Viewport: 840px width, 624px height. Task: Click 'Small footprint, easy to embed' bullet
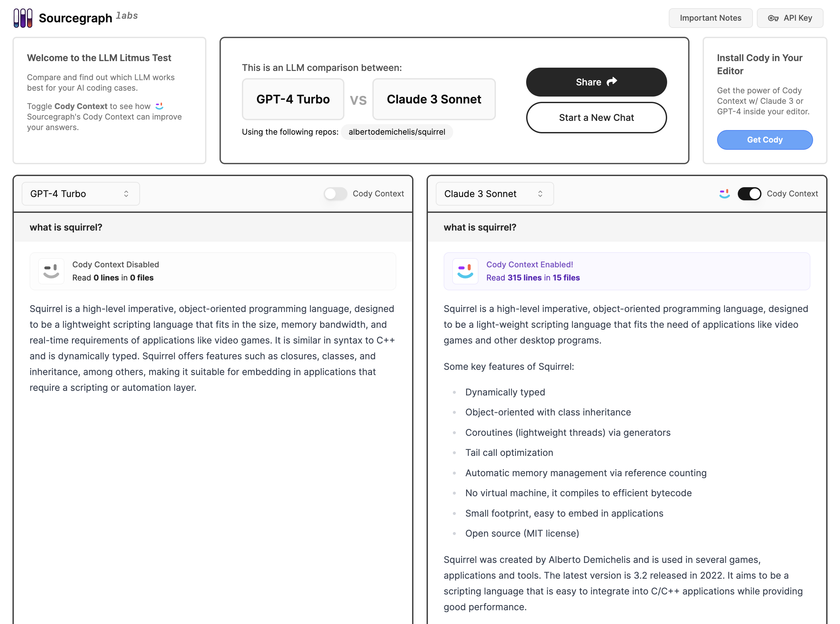tap(564, 513)
